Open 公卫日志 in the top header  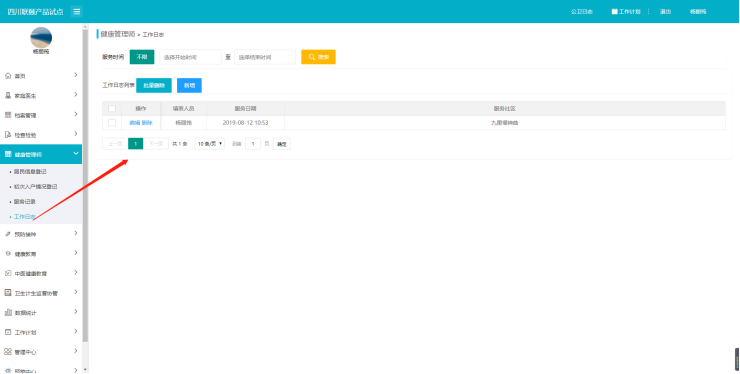582,11
